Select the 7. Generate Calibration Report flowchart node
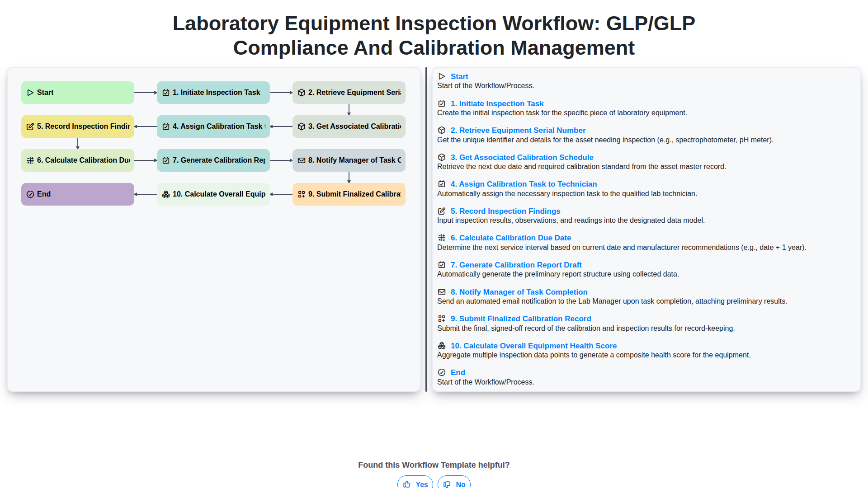This screenshot has width=868, height=488. (213, 160)
